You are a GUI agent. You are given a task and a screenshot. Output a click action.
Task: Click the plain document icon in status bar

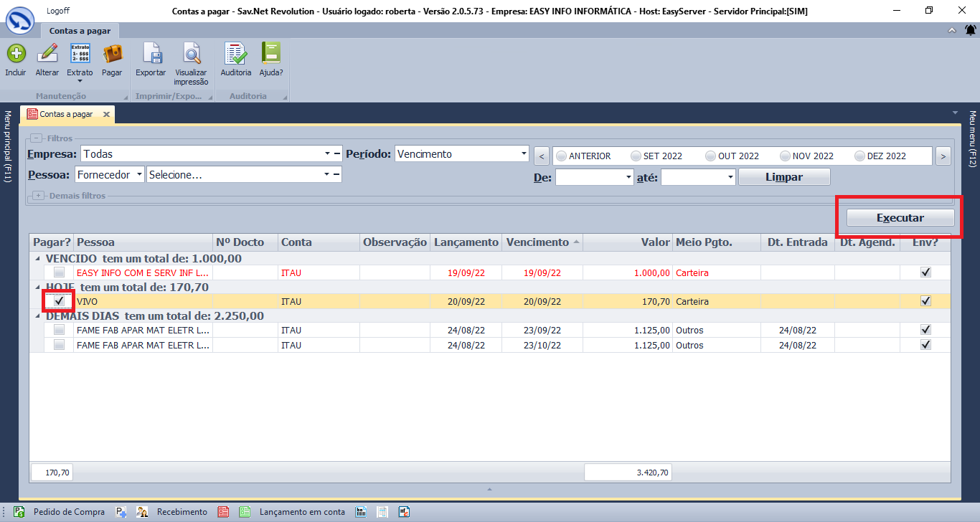(383, 512)
